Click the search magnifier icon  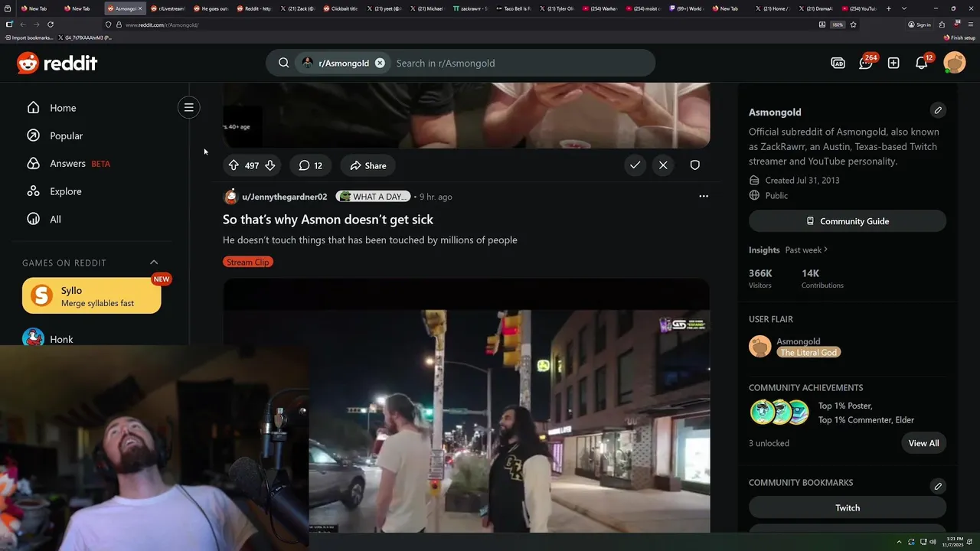tap(283, 63)
